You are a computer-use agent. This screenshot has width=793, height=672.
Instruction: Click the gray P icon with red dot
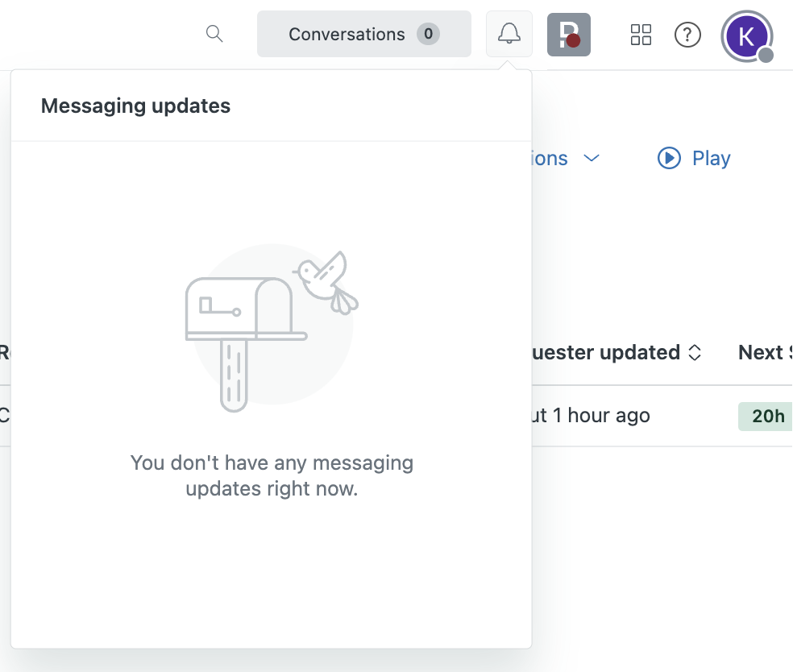(569, 35)
